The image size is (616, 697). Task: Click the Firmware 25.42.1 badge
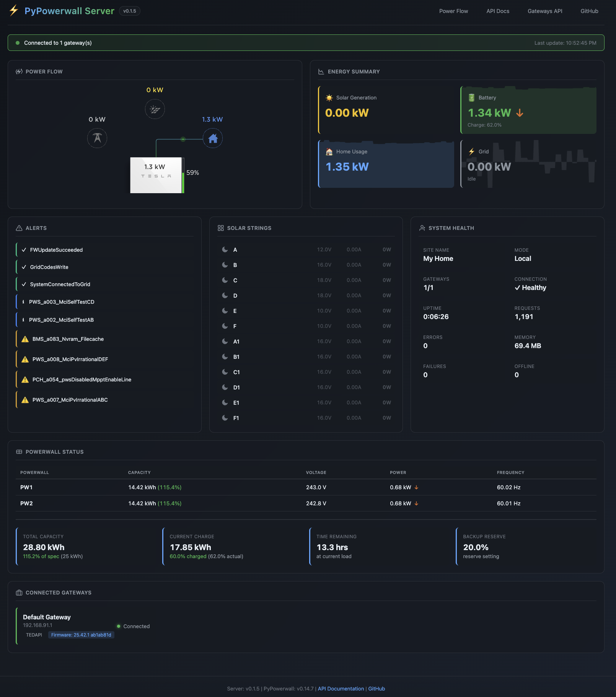pos(81,635)
